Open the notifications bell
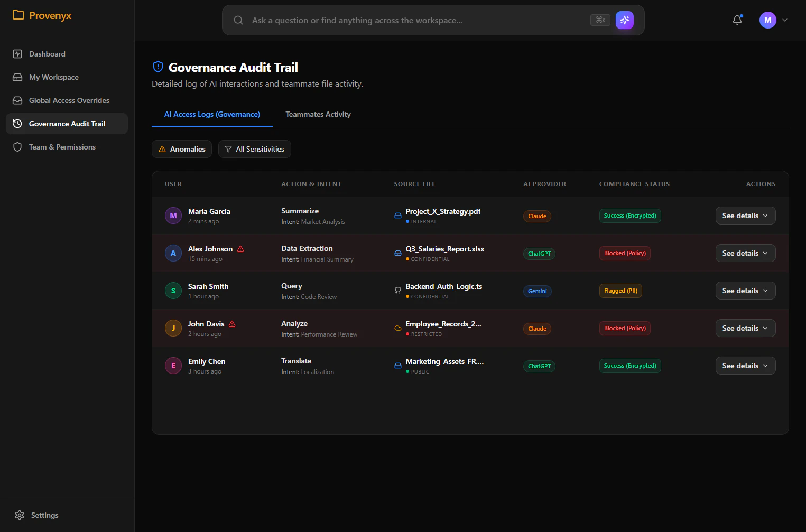 tap(737, 20)
